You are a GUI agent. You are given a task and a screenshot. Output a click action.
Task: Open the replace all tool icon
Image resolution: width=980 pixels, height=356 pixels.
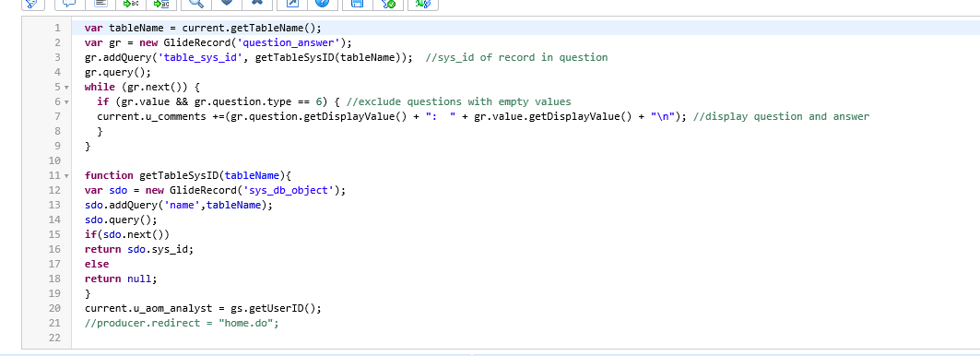[x=160, y=3]
